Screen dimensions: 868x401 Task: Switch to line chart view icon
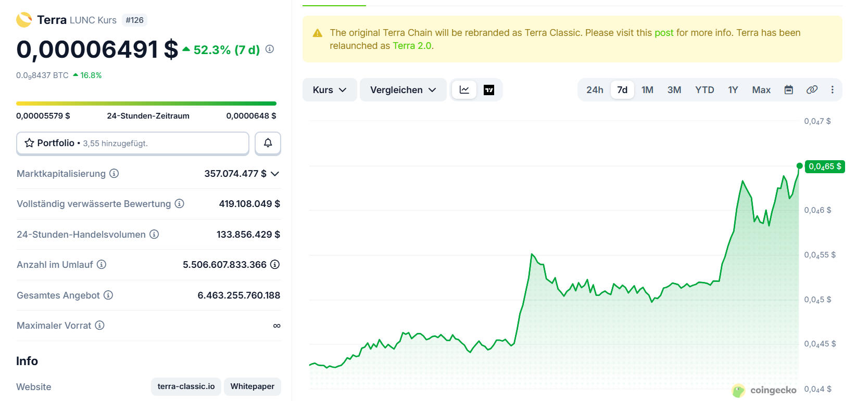[464, 90]
